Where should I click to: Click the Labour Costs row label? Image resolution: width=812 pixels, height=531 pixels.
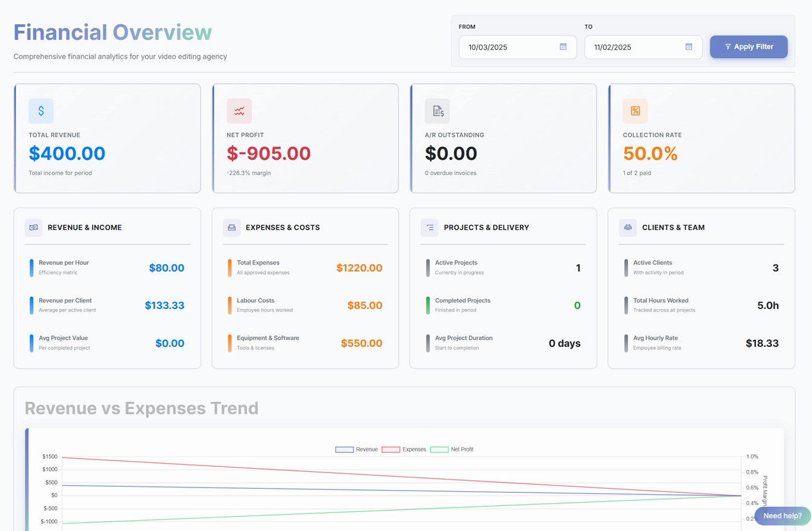(x=255, y=300)
